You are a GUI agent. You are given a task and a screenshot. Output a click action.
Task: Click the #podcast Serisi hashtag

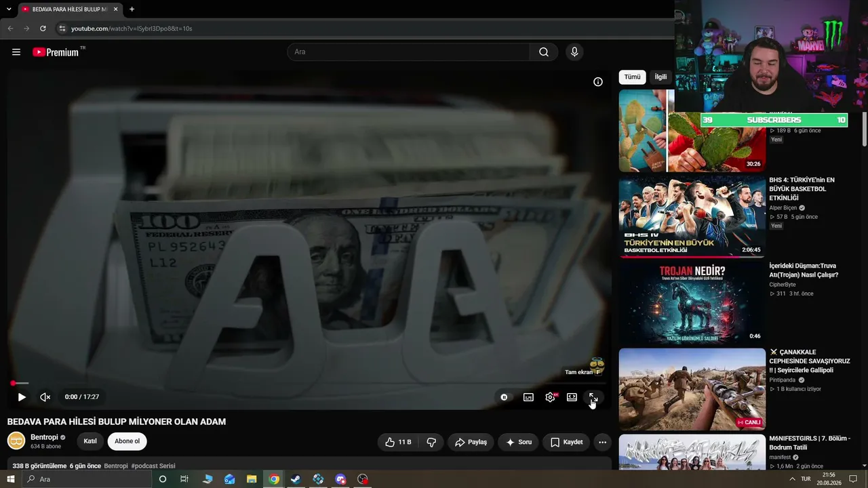coord(153,466)
